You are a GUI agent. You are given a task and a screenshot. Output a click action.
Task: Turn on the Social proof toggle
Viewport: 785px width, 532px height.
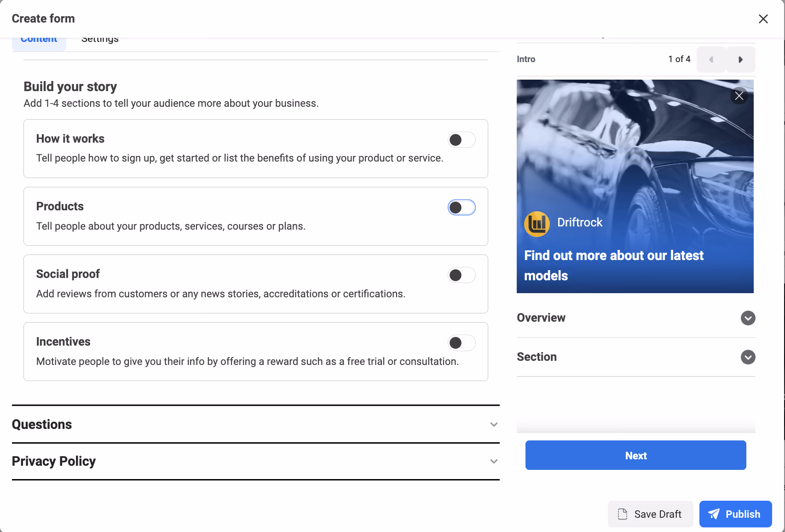(462, 275)
